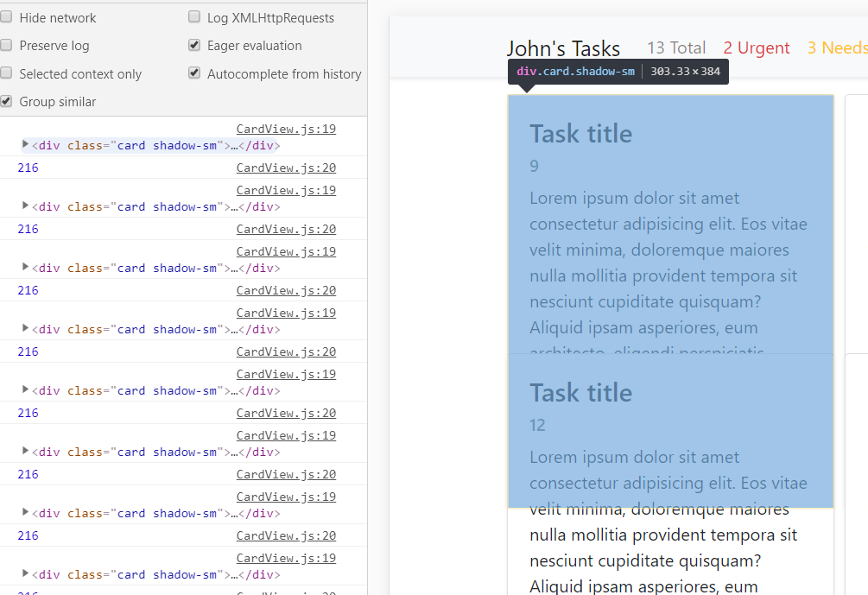Click a "216" repeat count badge
This screenshot has height=595, width=868.
(27, 167)
